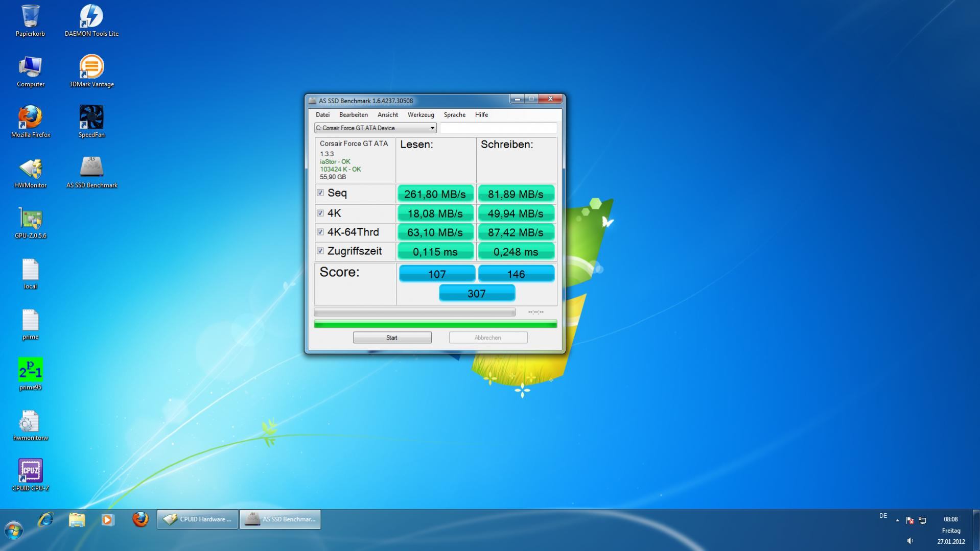Screen dimensions: 980x551
Task: Click the iaStor - OK driver status
Action: point(335,161)
